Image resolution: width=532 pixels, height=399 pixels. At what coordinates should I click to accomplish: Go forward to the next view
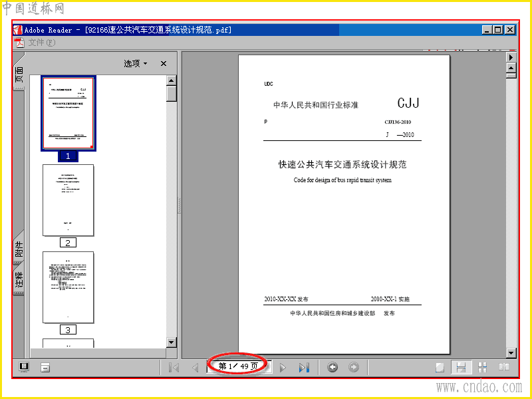[x=354, y=367]
